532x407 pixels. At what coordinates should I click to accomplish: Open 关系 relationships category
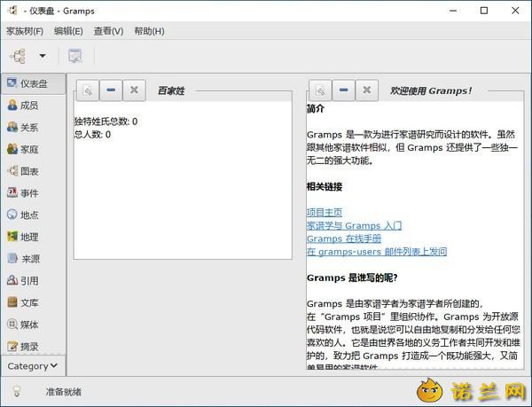34,128
